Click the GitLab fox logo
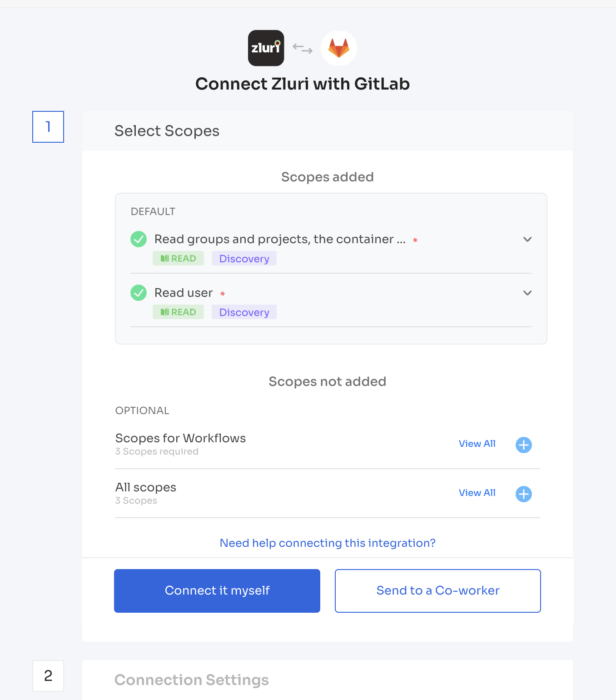This screenshot has height=700, width=616. [339, 48]
